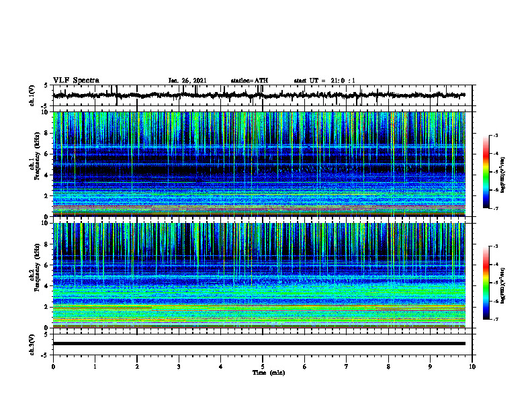This screenshot has width=532, height=411.
Task: Click the "6" tick on Time axis
Action: (305, 367)
